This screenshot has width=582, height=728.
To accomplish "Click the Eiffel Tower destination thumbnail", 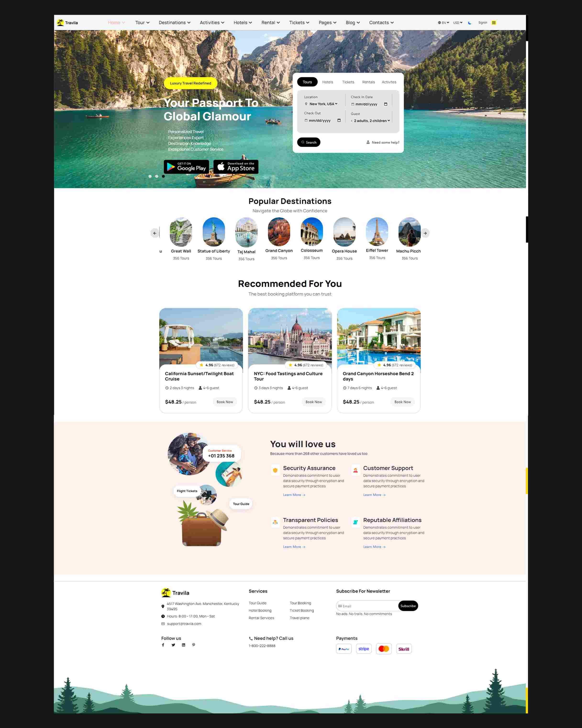I will pyautogui.click(x=377, y=231).
